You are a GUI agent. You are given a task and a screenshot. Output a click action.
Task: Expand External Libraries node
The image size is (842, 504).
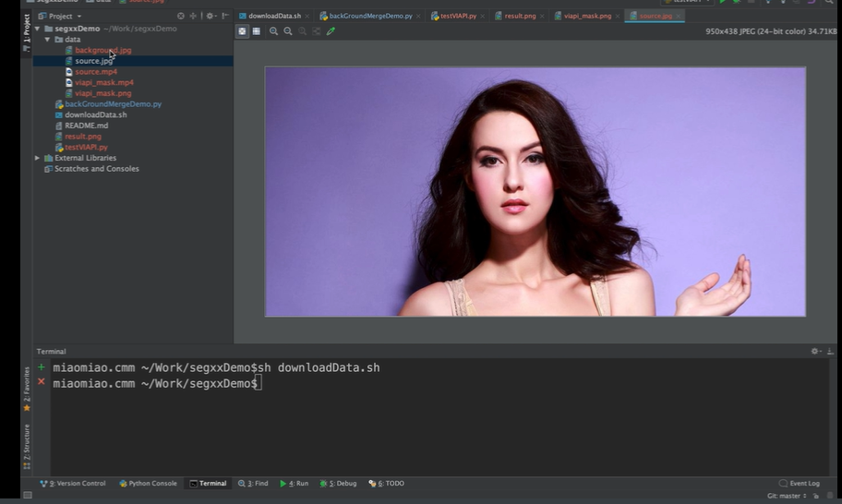[37, 158]
